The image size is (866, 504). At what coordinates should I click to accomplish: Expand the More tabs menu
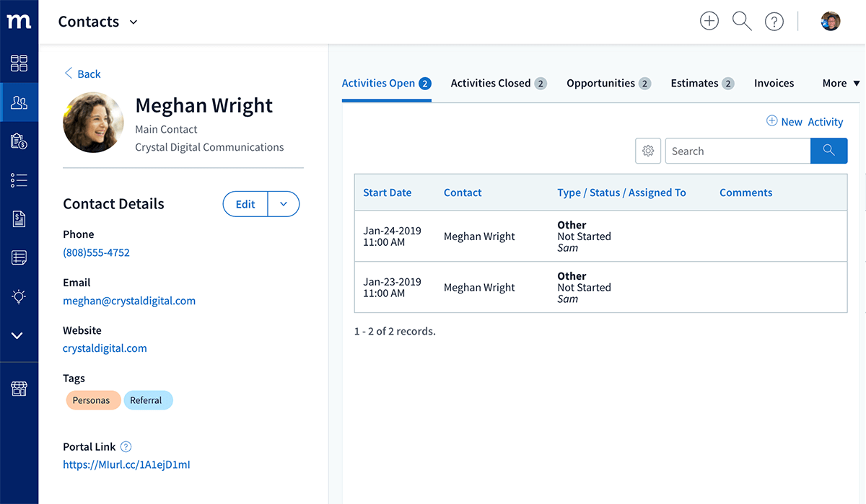(841, 84)
